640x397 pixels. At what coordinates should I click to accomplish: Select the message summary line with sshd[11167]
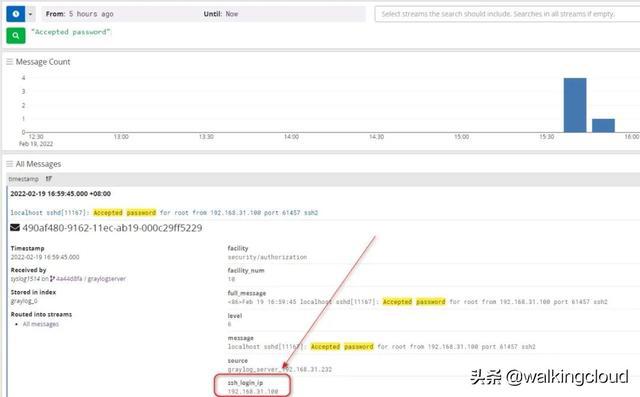pyautogui.click(x=164, y=213)
